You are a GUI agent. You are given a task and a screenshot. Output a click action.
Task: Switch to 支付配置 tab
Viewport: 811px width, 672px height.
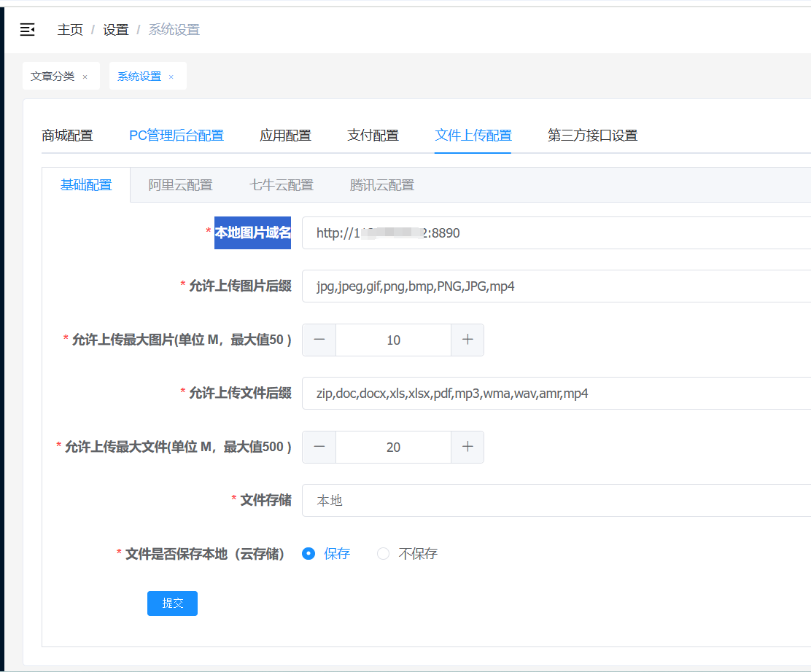click(373, 136)
